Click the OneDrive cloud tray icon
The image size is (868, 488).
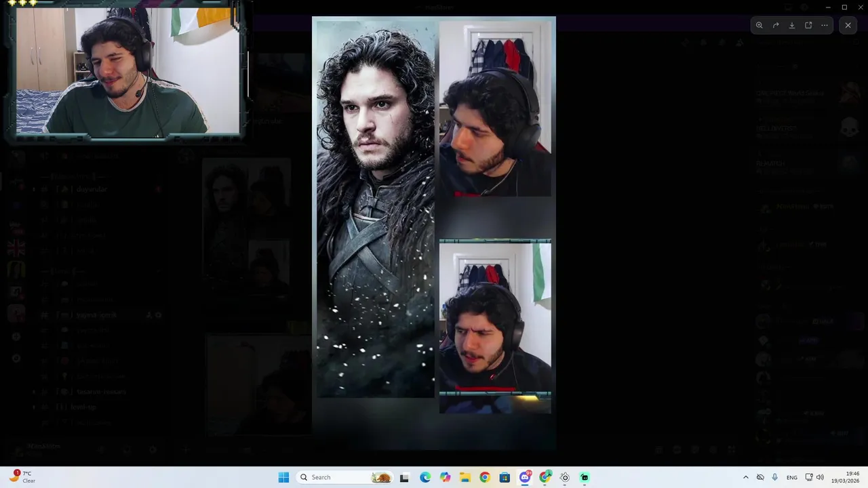point(760,477)
